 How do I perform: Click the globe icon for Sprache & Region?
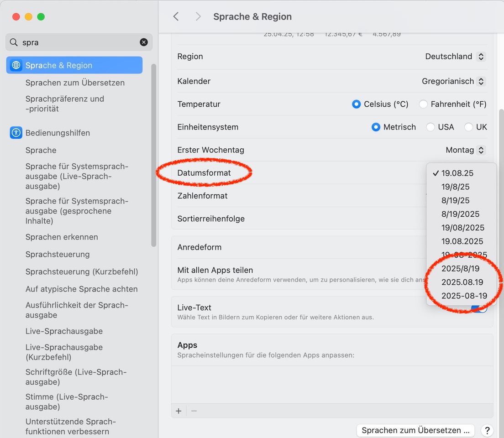[x=16, y=65]
